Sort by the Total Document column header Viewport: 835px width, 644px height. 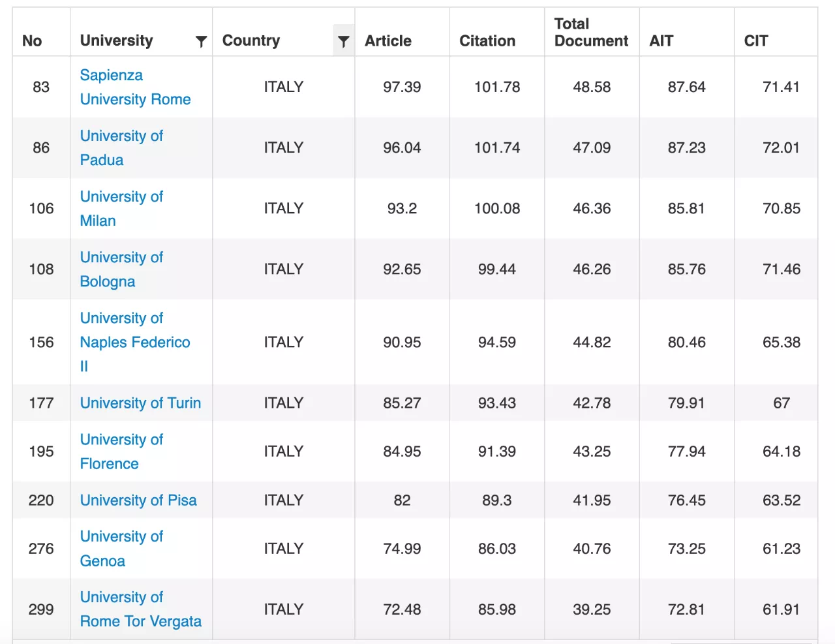coord(591,33)
